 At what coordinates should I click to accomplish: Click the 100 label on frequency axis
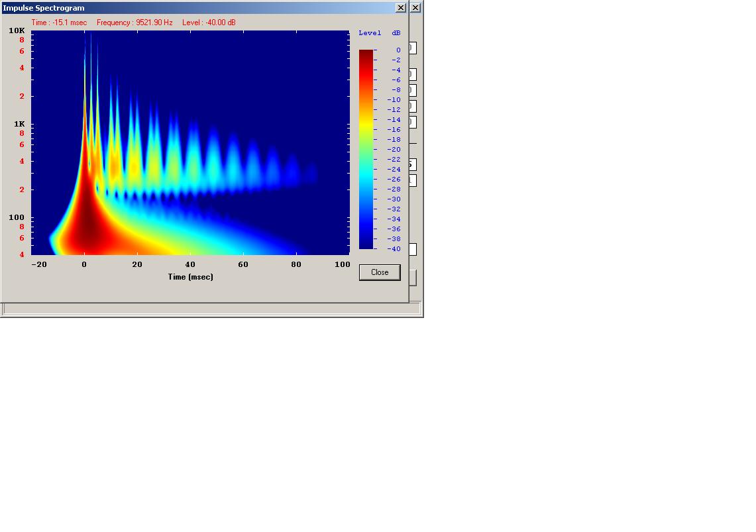click(17, 217)
